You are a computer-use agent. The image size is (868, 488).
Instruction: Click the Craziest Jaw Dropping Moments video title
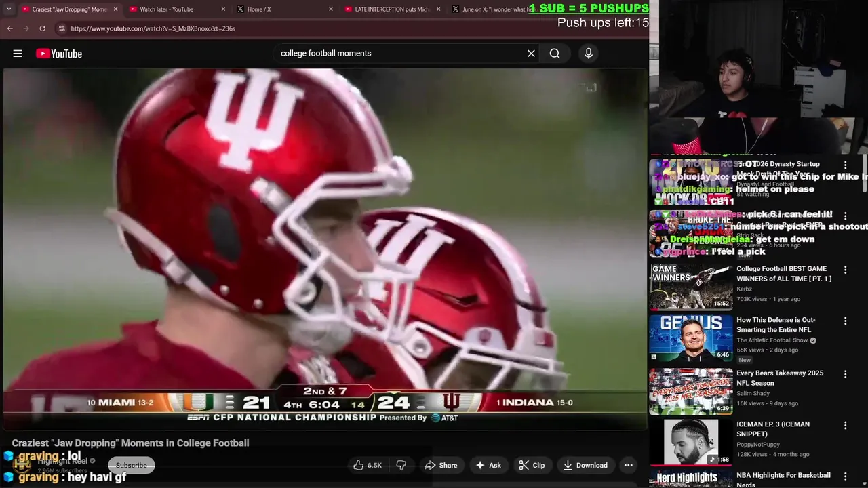(130, 443)
